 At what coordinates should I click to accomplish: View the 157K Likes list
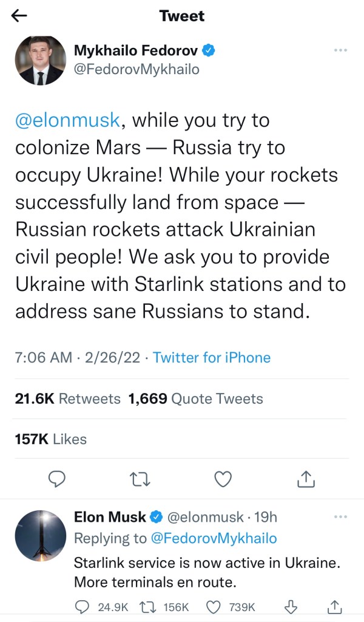50,439
